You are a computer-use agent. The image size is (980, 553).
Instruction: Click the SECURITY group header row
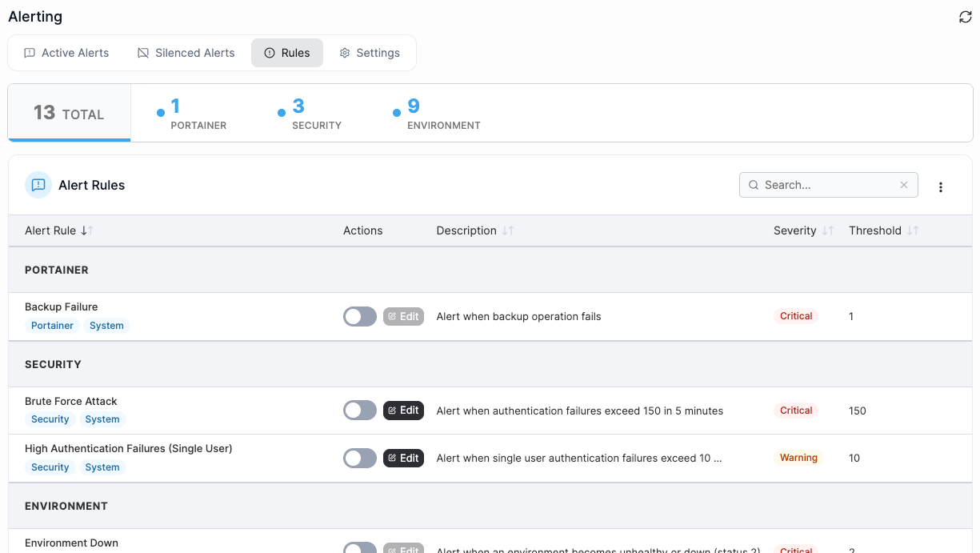tap(490, 364)
